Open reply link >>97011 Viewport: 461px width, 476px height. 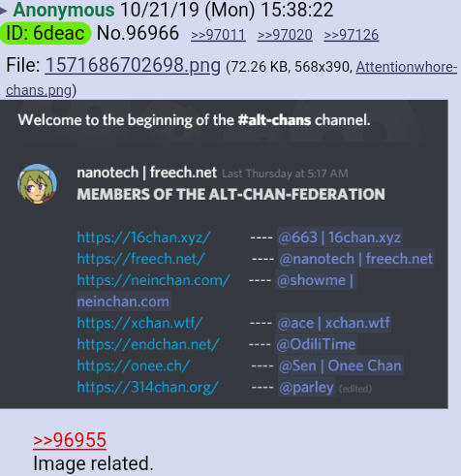pos(218,35)
